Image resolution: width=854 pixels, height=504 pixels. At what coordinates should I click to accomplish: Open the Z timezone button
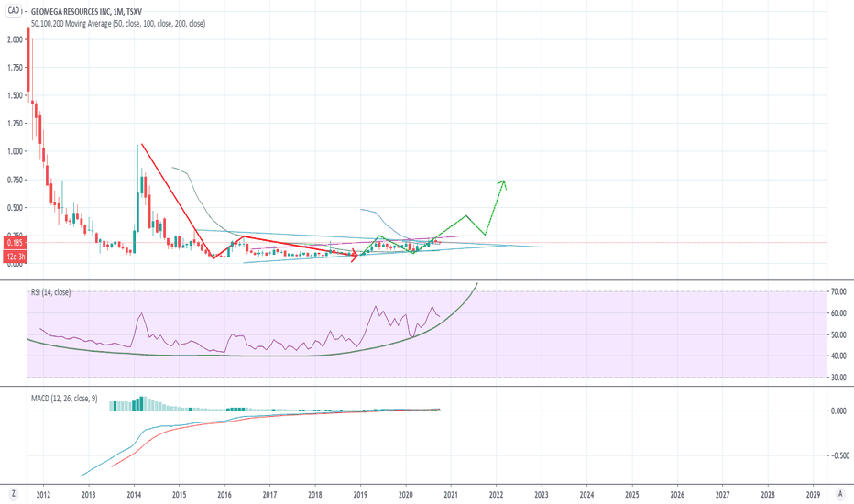point(14,494)
